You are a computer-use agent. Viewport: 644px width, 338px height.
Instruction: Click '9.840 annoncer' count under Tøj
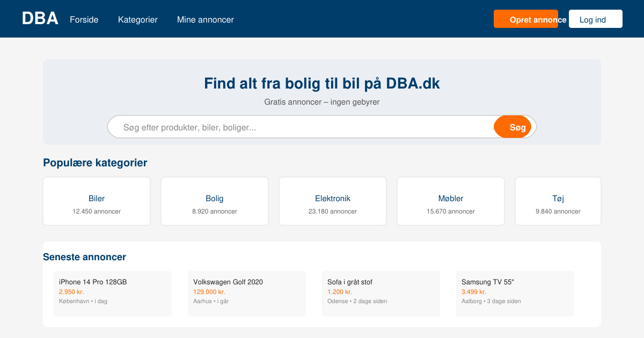[558, 211]
